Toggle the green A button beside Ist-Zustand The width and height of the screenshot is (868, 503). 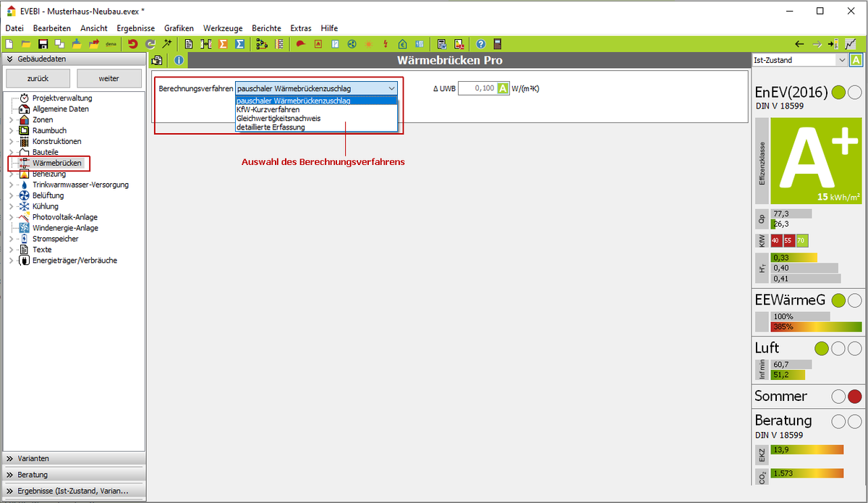[x=856, y=61]
